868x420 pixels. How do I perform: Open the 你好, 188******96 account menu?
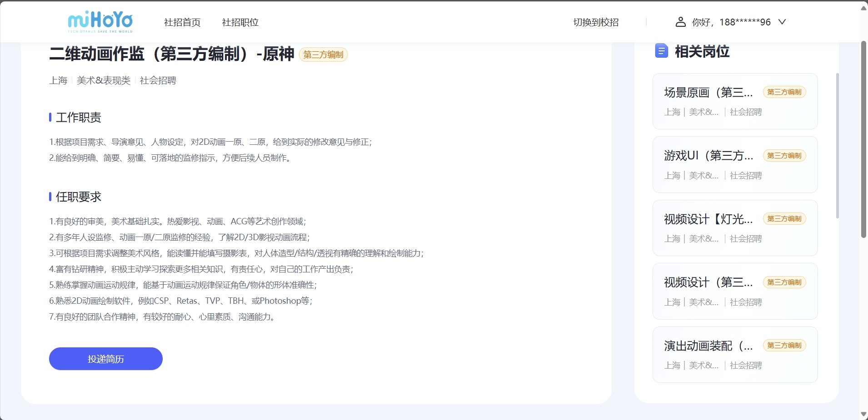pyautogui.click(x=731, y=22)
